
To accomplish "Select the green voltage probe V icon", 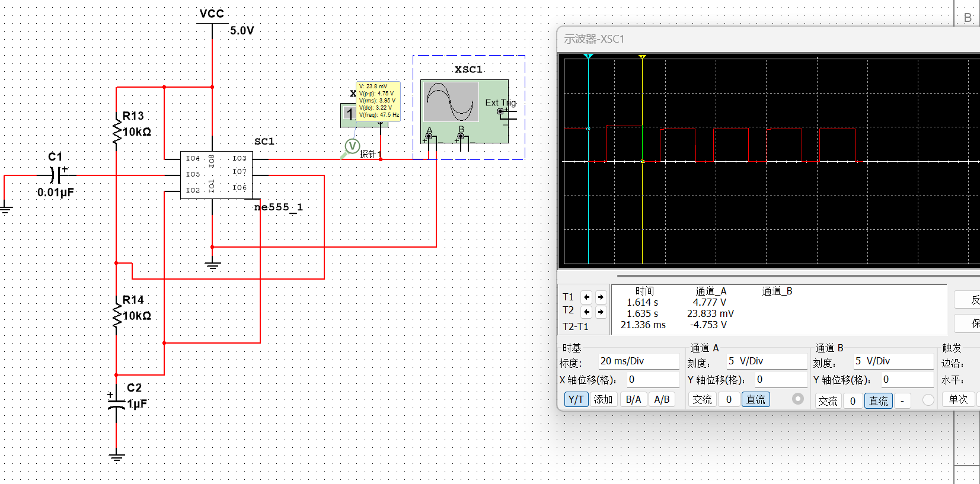I will pyautogui.click(x=352, y=146).
